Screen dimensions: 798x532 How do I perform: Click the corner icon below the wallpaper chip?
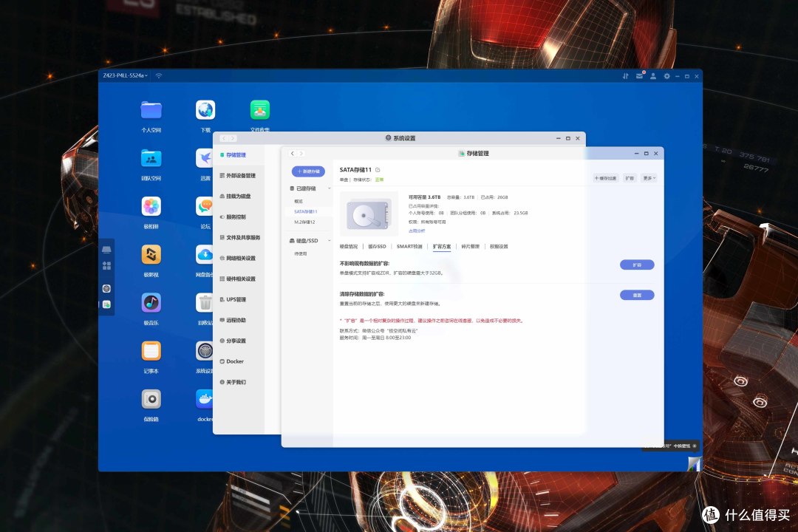click(694, 464)
